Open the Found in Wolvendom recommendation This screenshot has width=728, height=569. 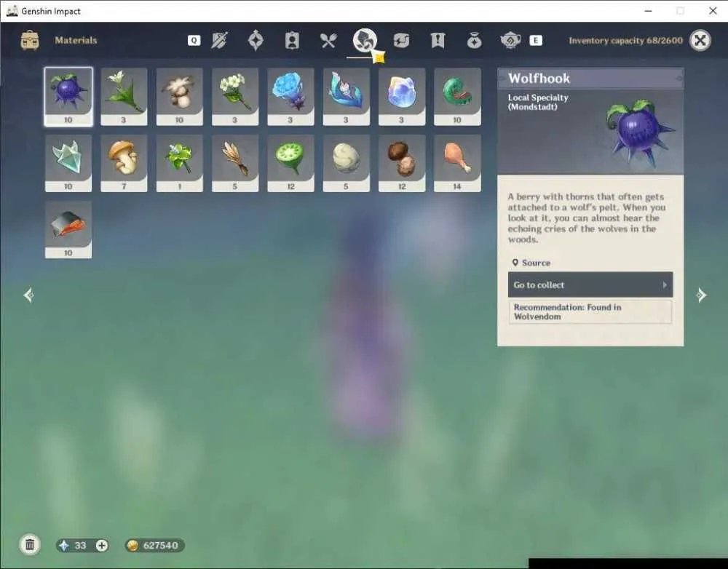(x=590, y=312)
